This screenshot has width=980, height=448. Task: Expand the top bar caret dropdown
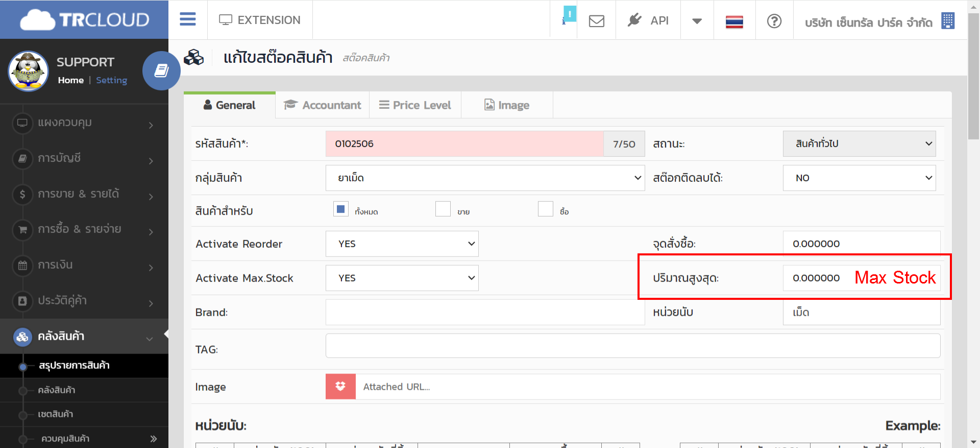tap(697, 21)
